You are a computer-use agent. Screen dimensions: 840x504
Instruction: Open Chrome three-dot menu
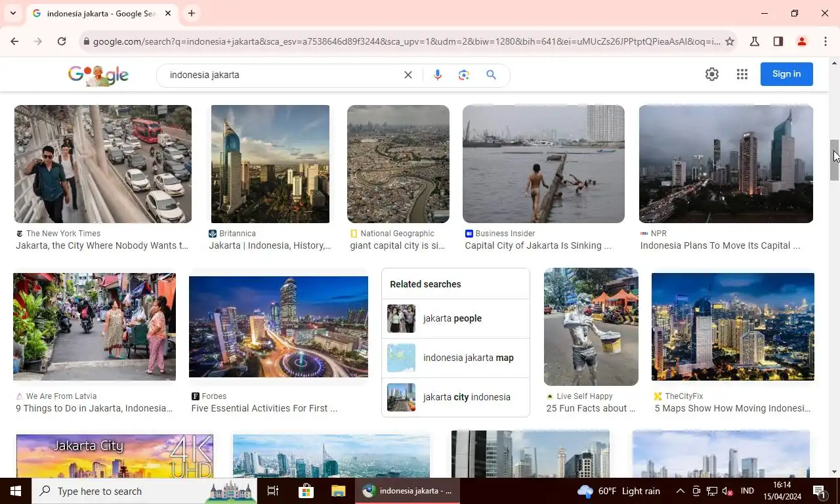825,41
